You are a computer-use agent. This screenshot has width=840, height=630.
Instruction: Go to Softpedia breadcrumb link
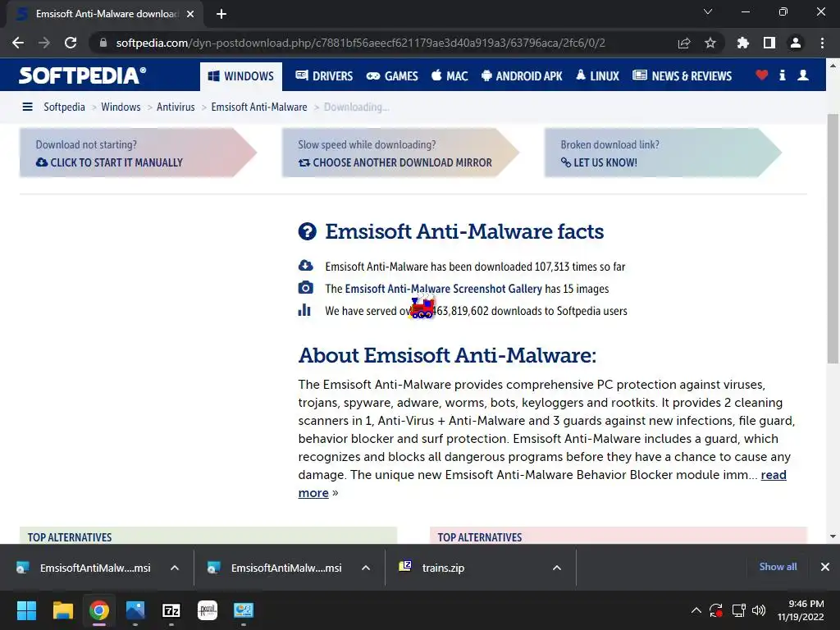[64, 107]
